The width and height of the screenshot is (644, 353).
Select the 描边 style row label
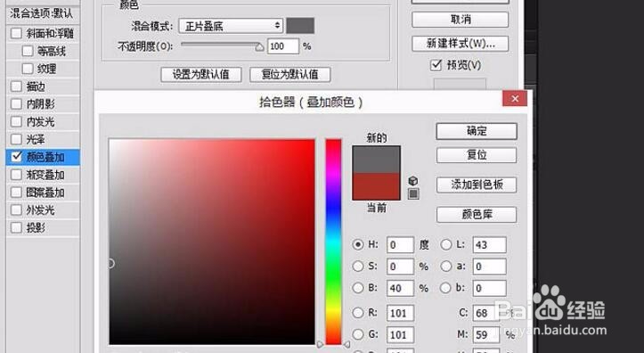pos(36,86)
